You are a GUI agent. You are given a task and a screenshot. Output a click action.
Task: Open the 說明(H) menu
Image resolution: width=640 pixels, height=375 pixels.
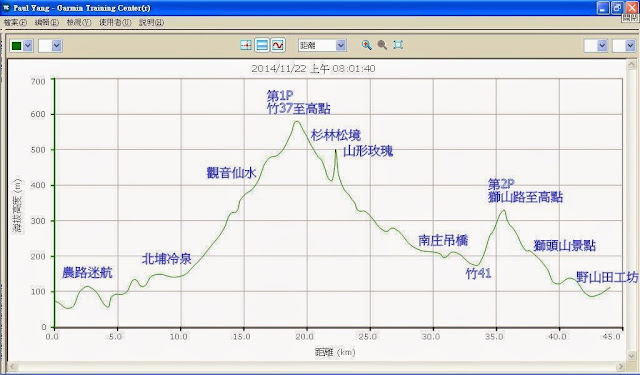[x=151, y=22]
